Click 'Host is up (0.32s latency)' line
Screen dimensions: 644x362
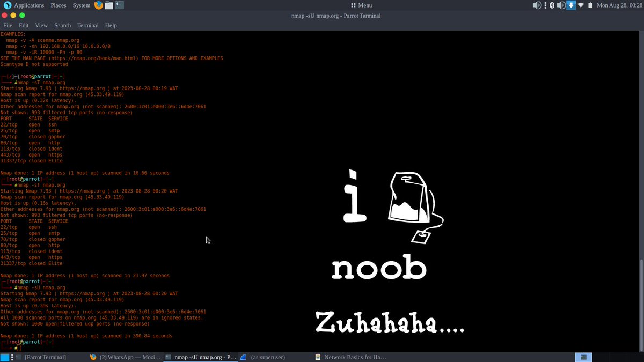38,100
